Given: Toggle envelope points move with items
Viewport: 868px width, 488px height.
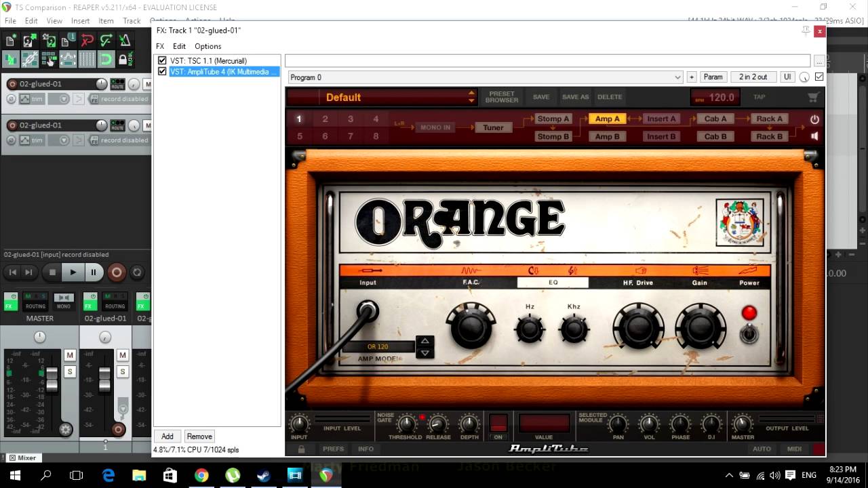Looking at the screenshot, I should click(x=68, y=59).
